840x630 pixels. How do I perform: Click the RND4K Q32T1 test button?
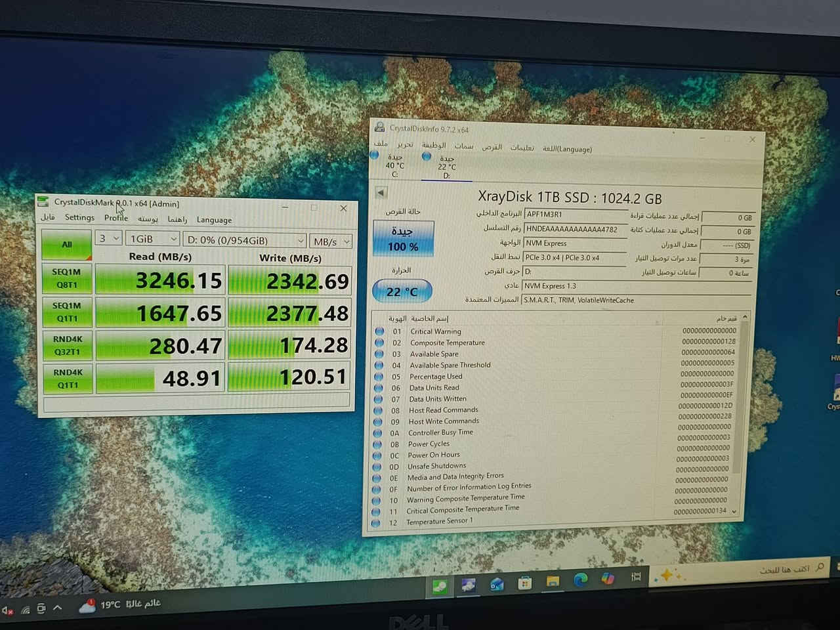coord(68,345)
